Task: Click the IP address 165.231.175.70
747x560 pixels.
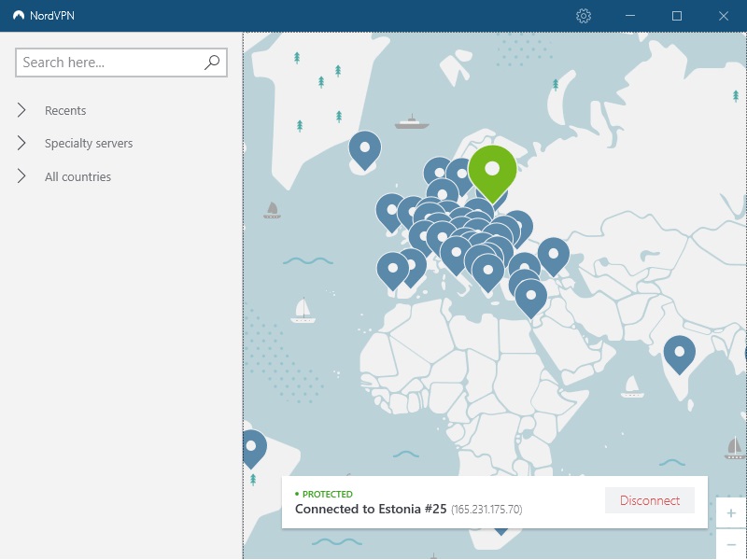Action: [x=486, y=510]
